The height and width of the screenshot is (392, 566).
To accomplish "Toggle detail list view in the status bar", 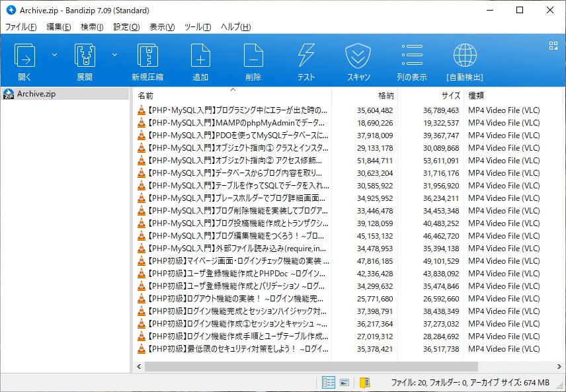I will (329, 383).
